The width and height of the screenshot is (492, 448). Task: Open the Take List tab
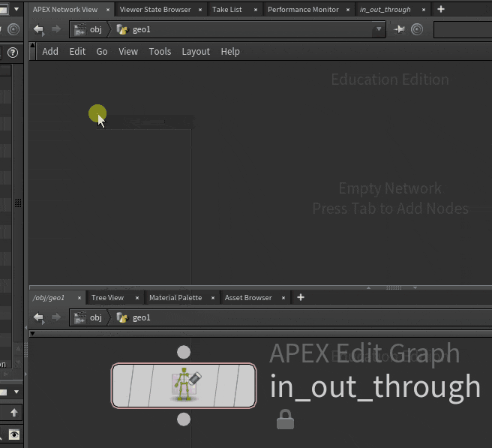(226, 10)
